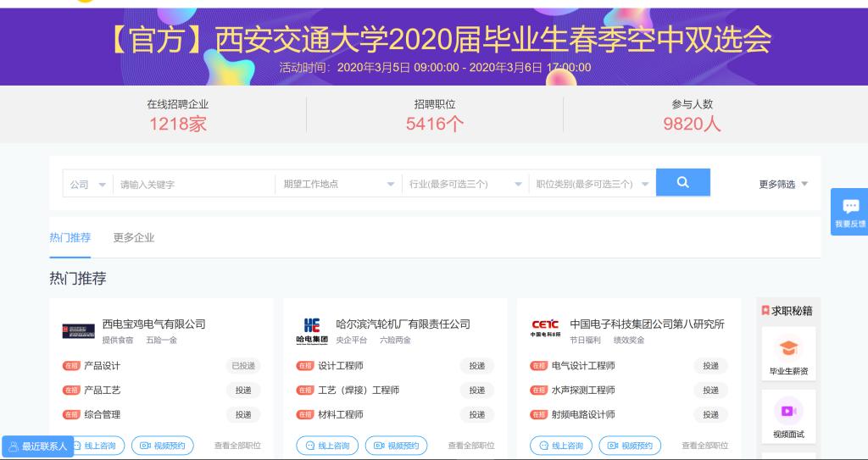Click 线上咨询 for 哈尔滨汽轮机厂
The image size is (868, 460).
click(327, 446)
